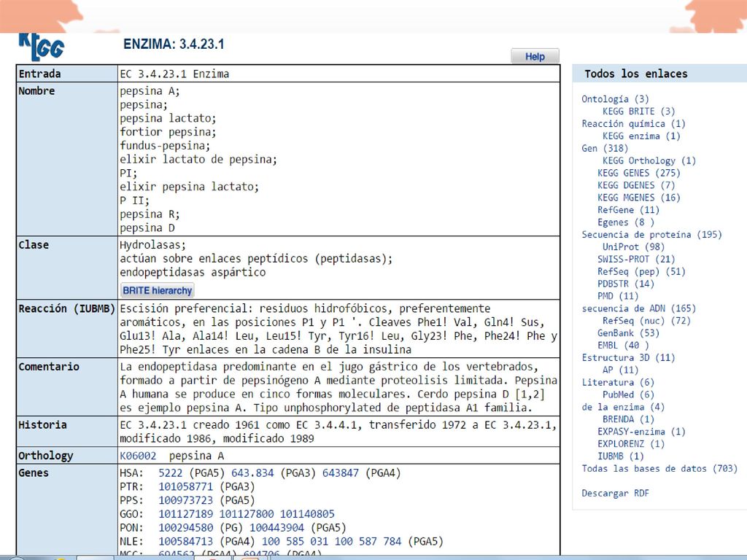This screenshot has width=747, height=560.
Task: Open the KEGG DGENES (7) link
Action: pos(636,185)
